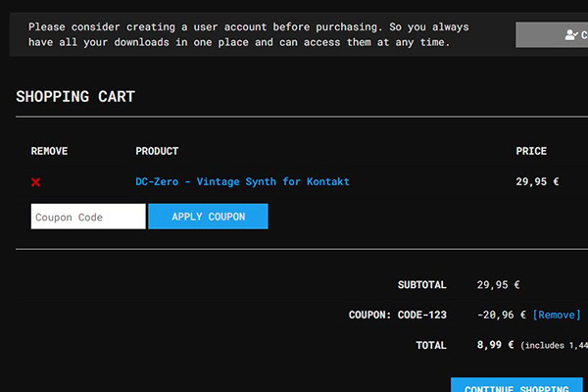Image resolution: width=588 pixels, height=392 pixels.
Task: Click the PRICE column header
Action: (x=531, y=151)
